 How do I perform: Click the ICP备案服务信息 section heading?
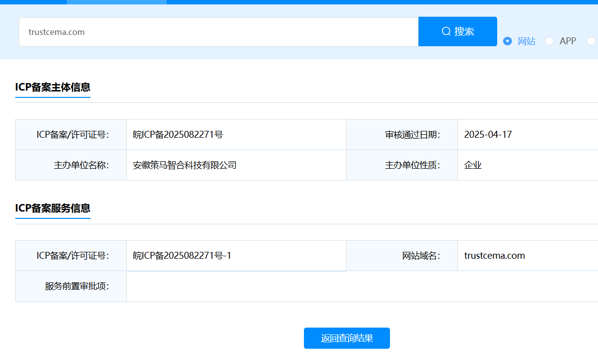coord(53,208)
